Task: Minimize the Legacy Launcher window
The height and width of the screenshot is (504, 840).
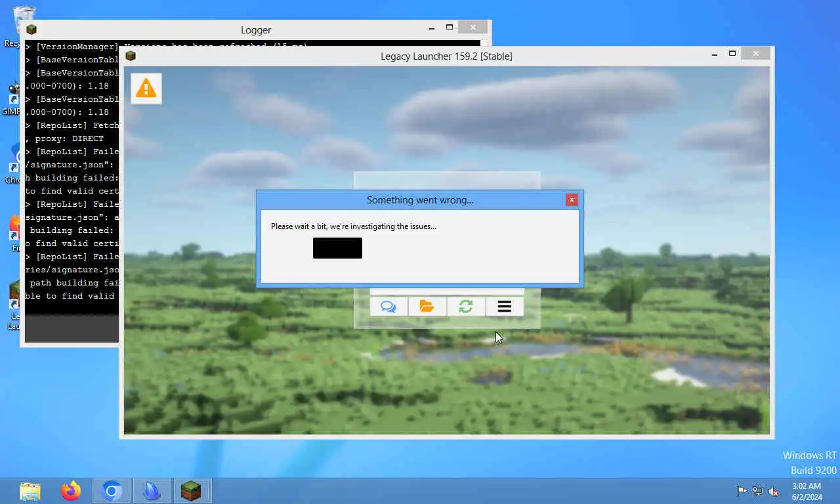Action: point(715,54)
